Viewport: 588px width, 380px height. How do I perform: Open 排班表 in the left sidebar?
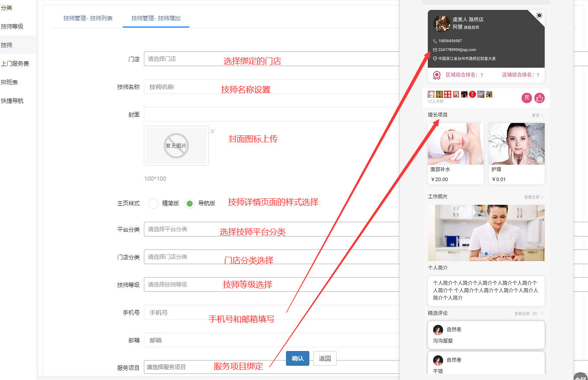(10, 82)
